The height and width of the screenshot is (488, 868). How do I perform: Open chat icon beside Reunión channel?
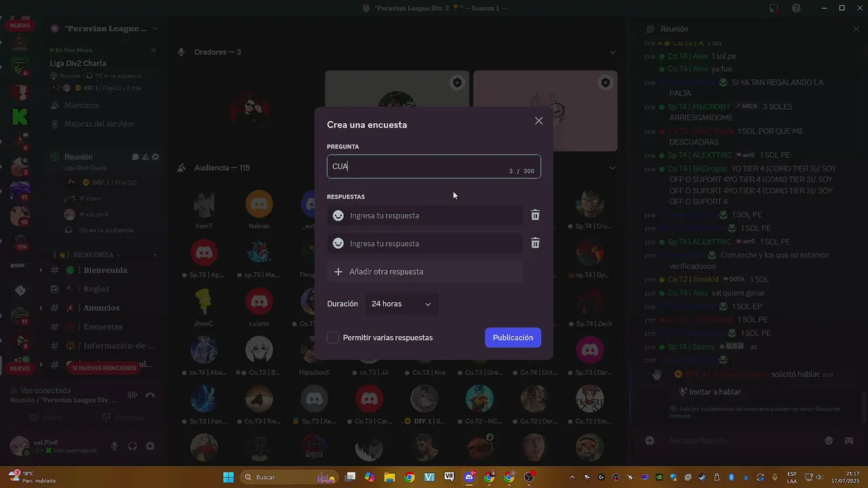tap(135, 157)
